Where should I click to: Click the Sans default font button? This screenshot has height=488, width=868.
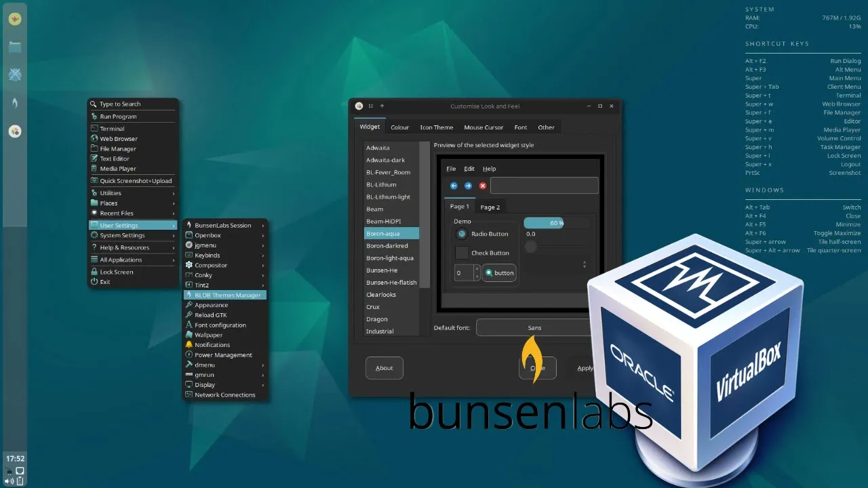tap(535, 327)
